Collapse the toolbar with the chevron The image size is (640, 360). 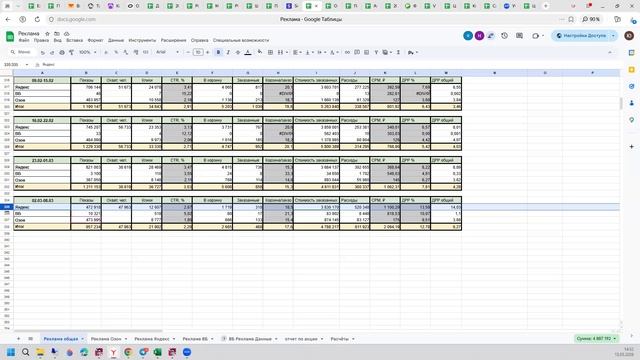610,52
